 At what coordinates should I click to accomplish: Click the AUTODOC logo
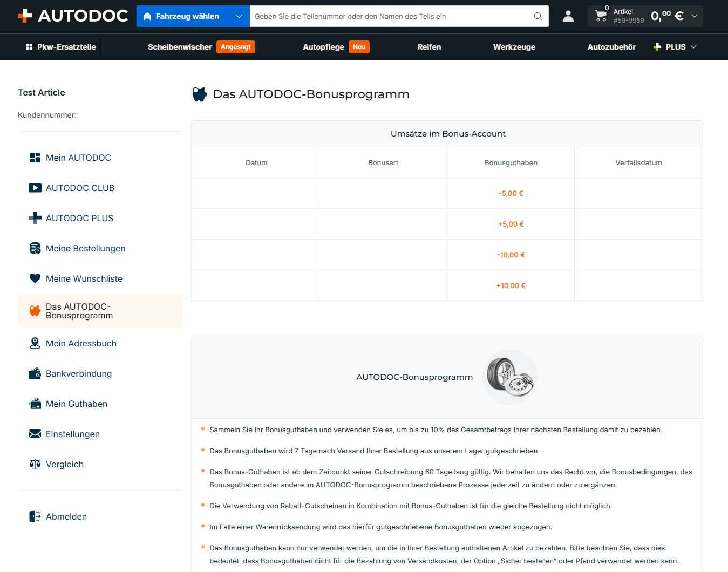point(73,16)
